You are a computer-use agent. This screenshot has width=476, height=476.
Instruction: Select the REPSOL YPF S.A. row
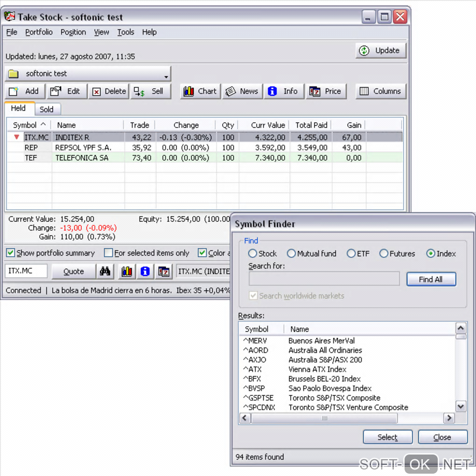coord(204,148)
